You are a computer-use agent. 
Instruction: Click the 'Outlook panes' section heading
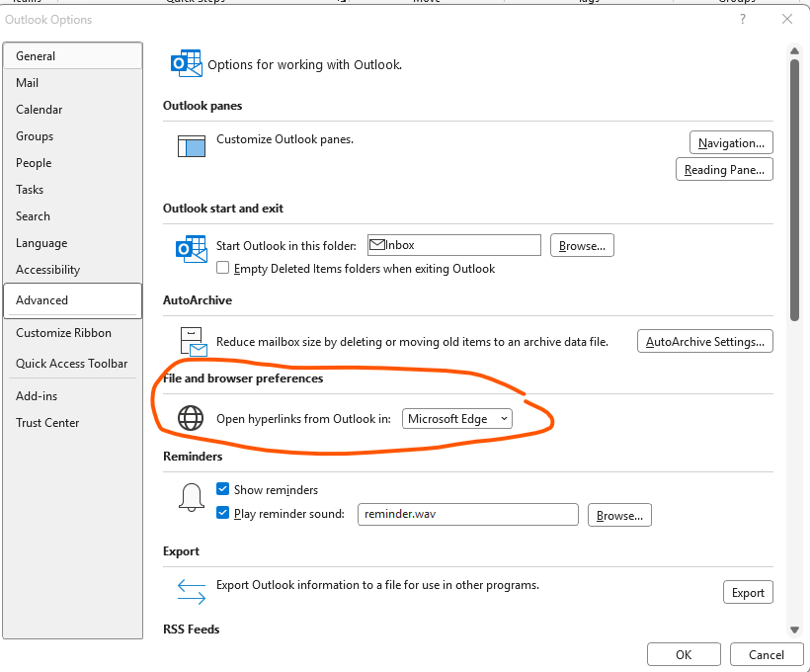(202, 106)
